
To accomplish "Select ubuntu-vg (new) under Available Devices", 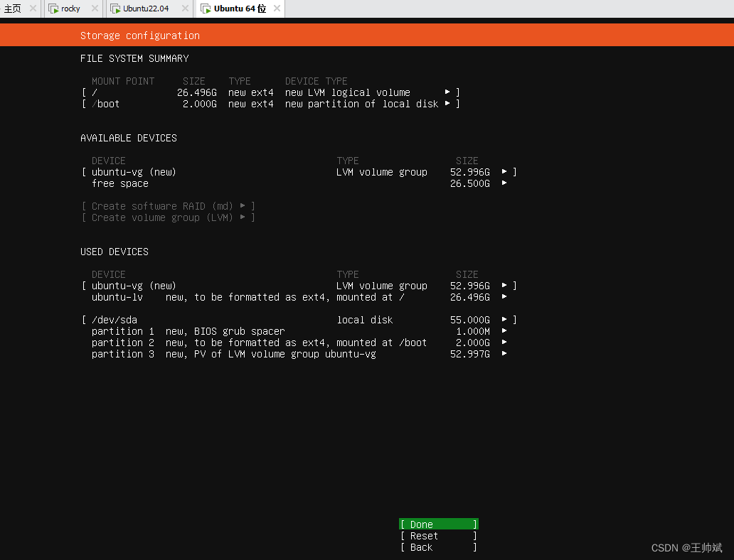I will (299, 172).
